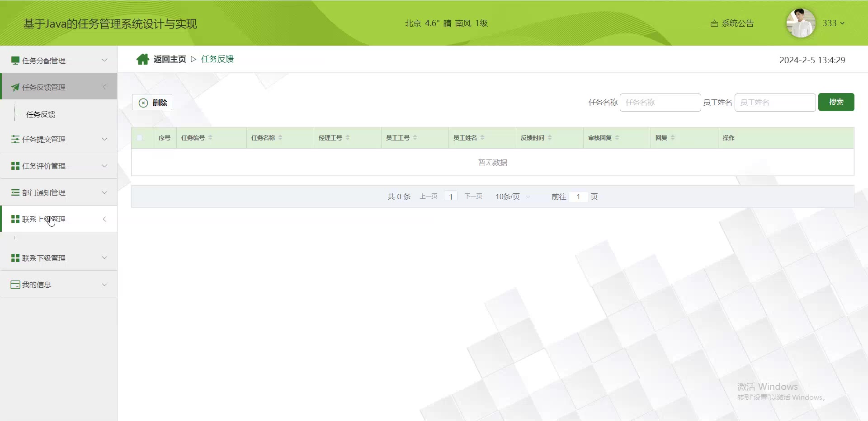
Task: Expand the 任务提交管理 menu chevron
Action: click(x=104, y=139)
